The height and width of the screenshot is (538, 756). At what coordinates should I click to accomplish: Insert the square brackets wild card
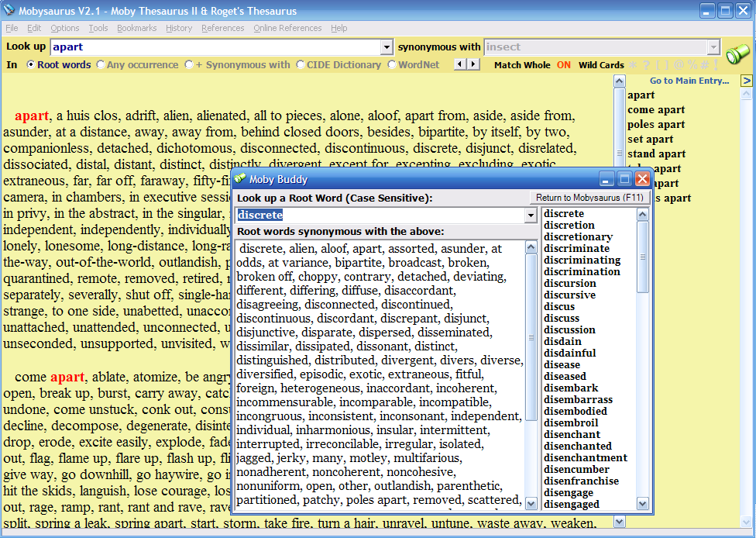[662, 64]
